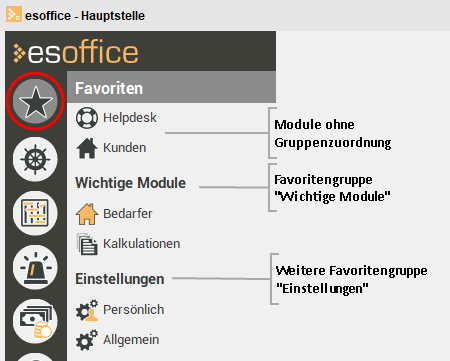The image size is (450, 361).
Task: Select the ship wheel navigation icon
Action: click(35, 159)
